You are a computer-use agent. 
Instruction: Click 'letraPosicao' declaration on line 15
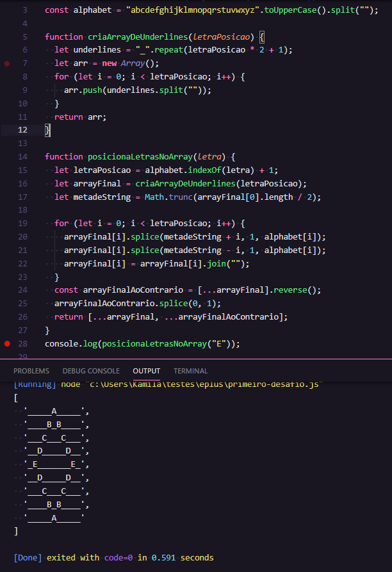[102, 170]
